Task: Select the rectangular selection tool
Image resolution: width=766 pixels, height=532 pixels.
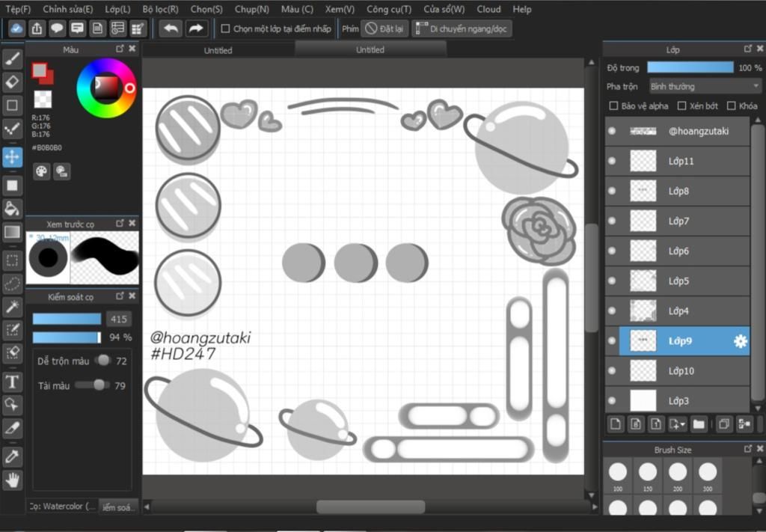Action: [x=12, y=260]
